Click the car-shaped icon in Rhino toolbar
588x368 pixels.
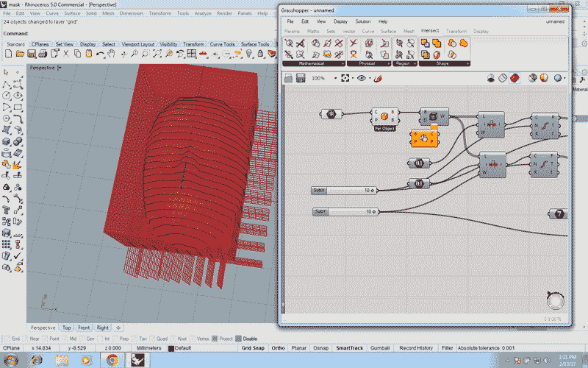pyautogui.click(x=203, y=54)
